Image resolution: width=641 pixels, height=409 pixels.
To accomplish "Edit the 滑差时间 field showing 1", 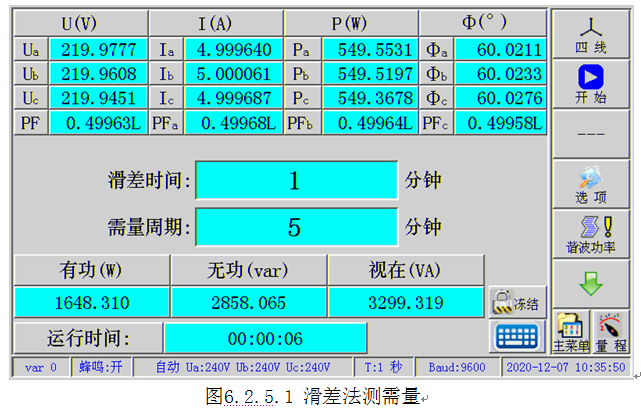I will pos(297,180).
